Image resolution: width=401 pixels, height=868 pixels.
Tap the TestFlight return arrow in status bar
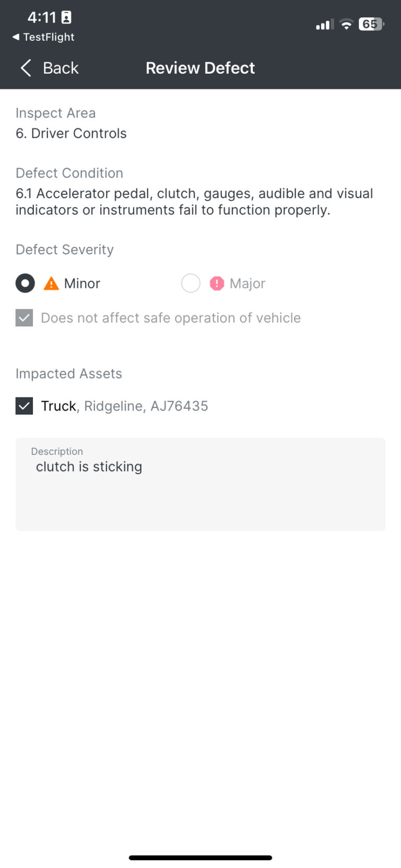(16, 37)
